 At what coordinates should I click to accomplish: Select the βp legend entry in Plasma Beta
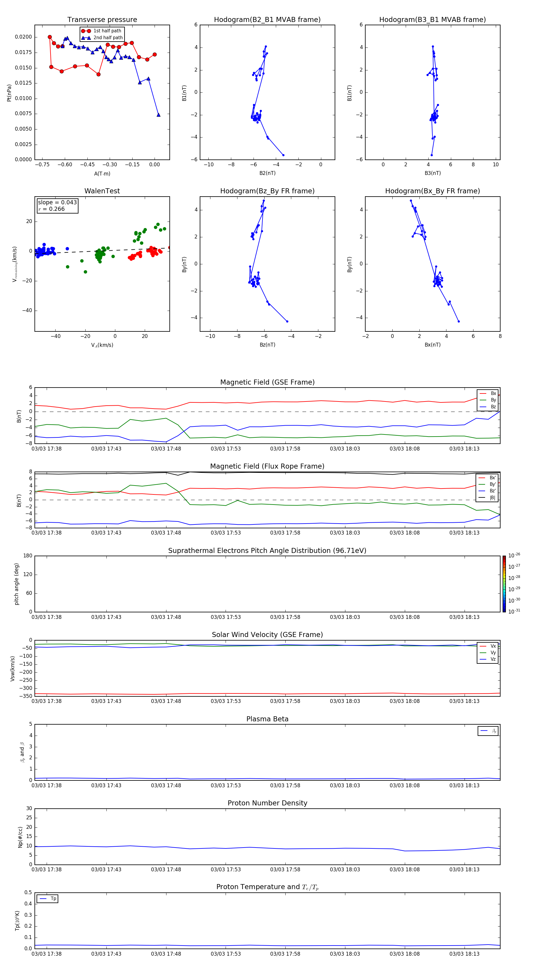click(x=489, y=731)
